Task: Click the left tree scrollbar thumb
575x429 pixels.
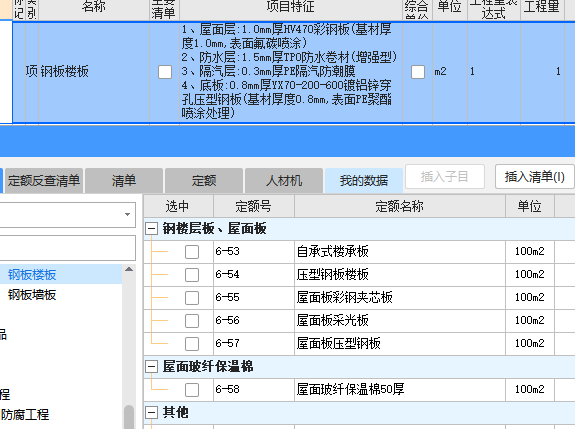Action: pos(129,417)
